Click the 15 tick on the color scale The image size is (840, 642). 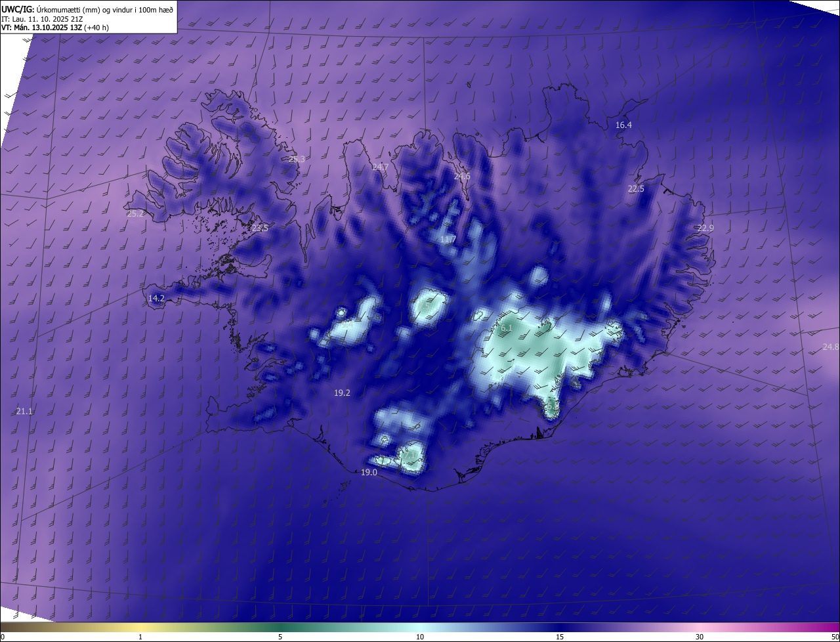tap(560, 637)
